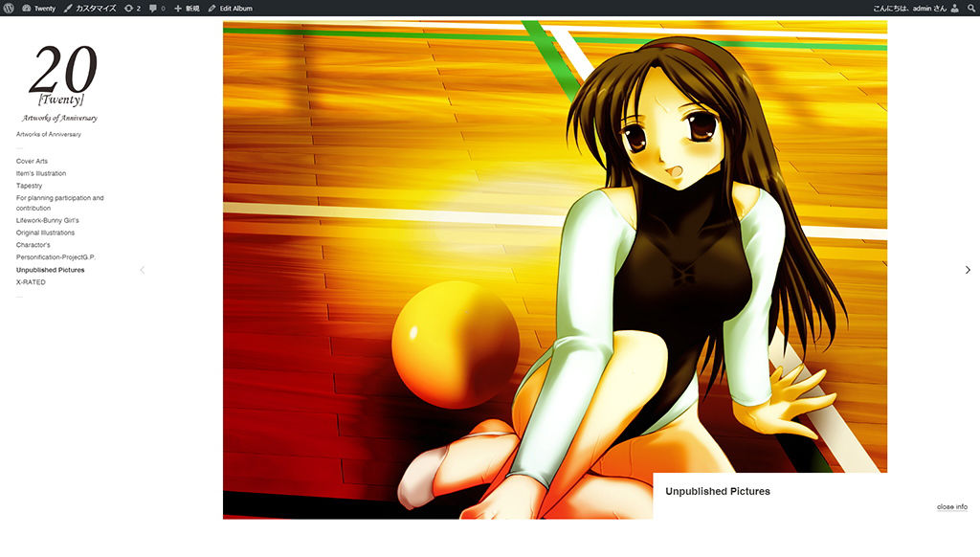Open the X-RATED album
Viewport: 980px width, 557px height.
pyautogui.click(x=31, y=282)
